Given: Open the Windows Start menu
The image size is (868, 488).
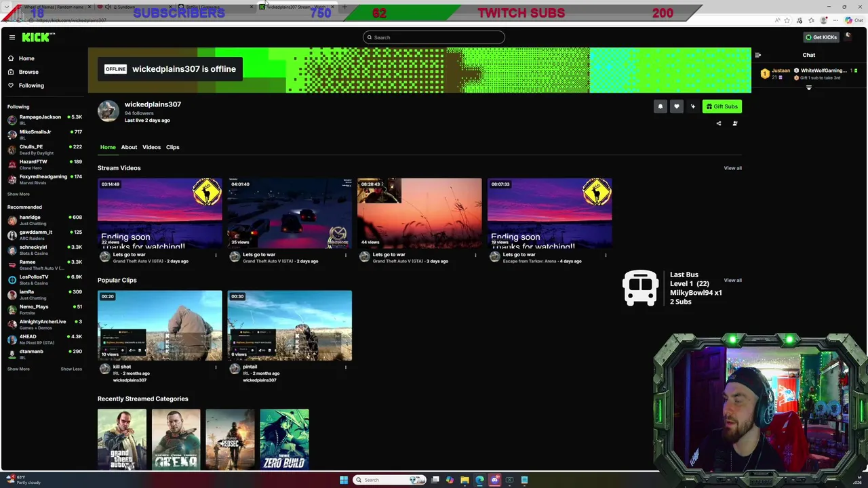Looking at the screenshot, I should pyautogui.click(x=344, y=480).
